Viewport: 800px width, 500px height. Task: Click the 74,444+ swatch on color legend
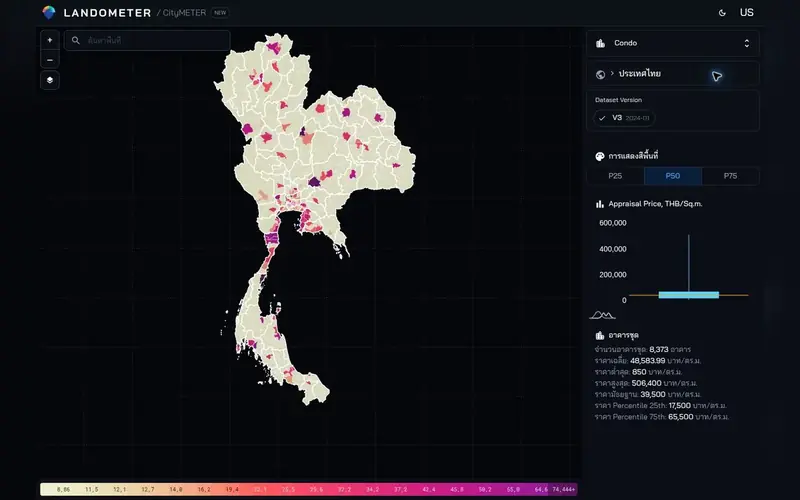563,489
